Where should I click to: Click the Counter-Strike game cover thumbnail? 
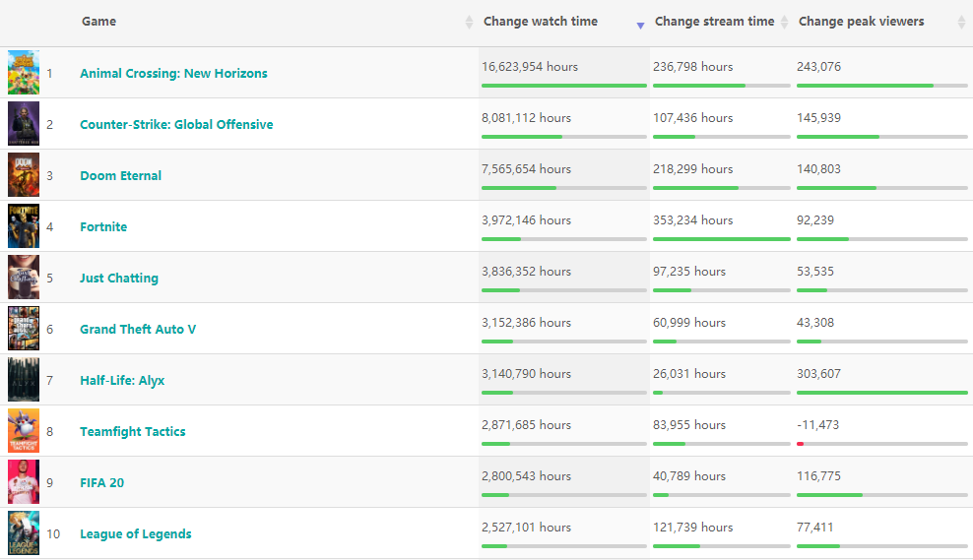coord(24,124)
